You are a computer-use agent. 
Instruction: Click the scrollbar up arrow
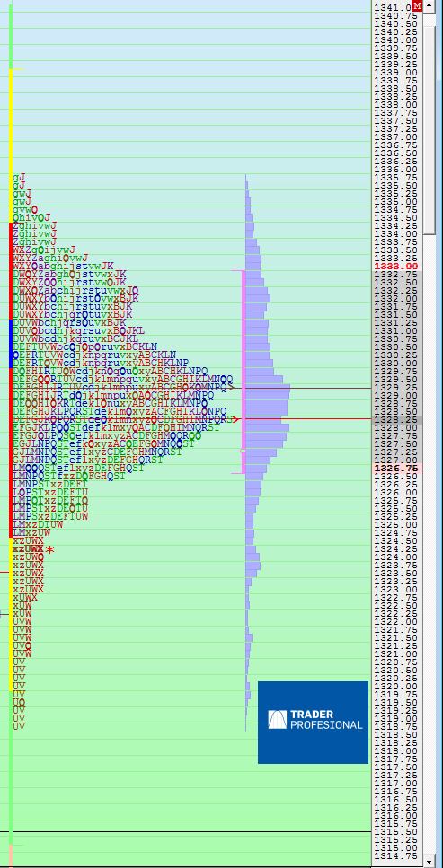pyautogui.click(x=430, y=5)
